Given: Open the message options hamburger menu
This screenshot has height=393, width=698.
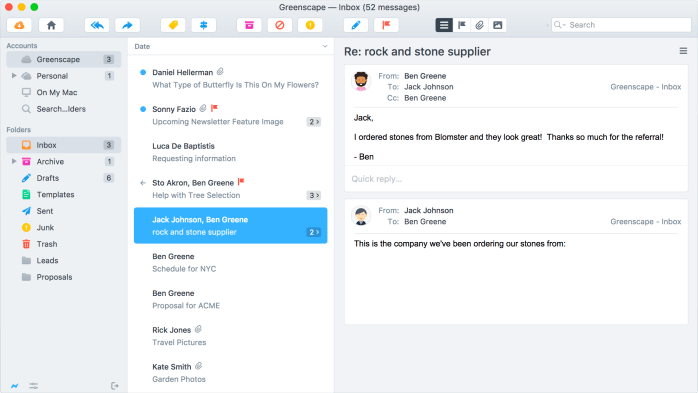Looking at the screenshot, I should (683, 51).
